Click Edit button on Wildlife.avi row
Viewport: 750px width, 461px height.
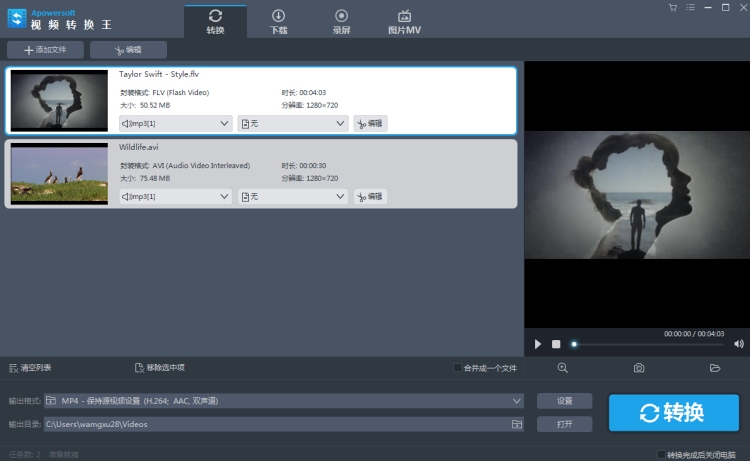coord(370,197)
